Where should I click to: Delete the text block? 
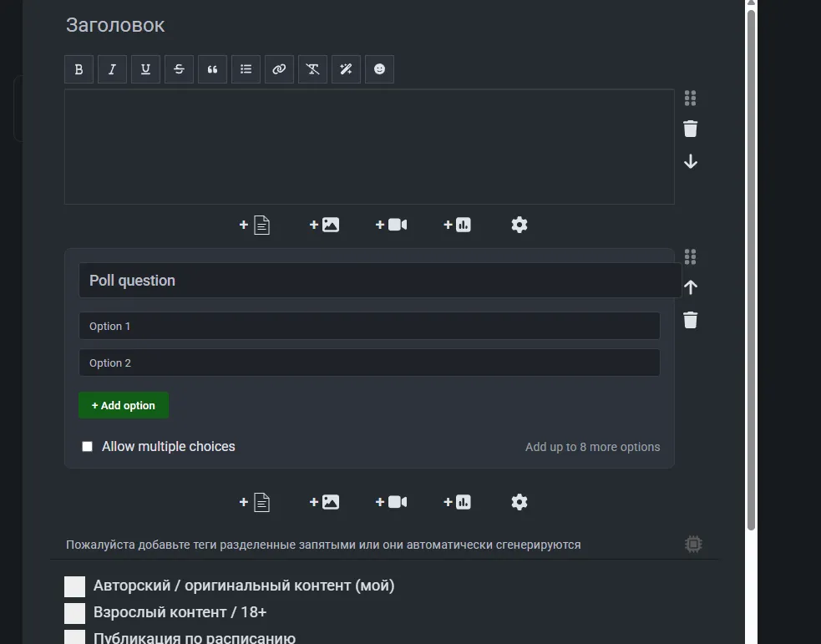point(690,129)
